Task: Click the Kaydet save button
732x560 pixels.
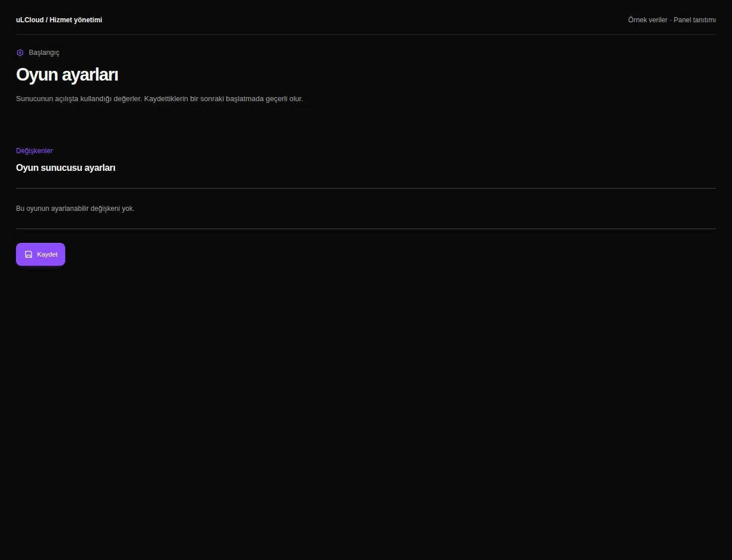Action: point(41,254)
